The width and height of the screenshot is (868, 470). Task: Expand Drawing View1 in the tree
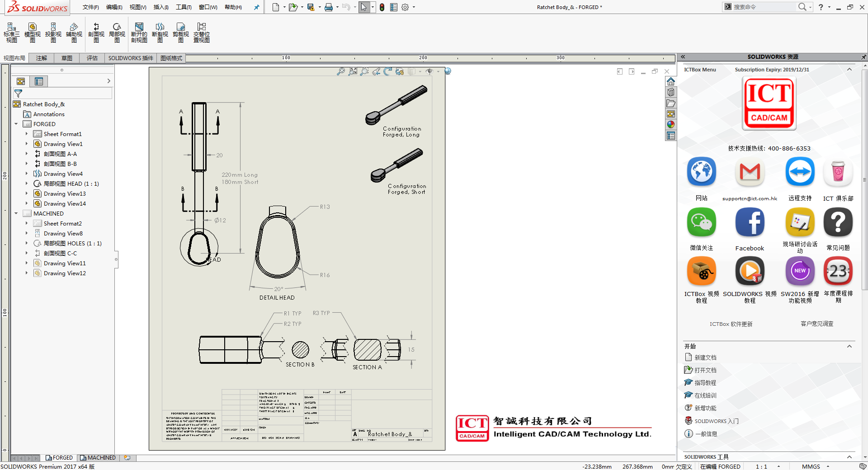pos(27,144)
